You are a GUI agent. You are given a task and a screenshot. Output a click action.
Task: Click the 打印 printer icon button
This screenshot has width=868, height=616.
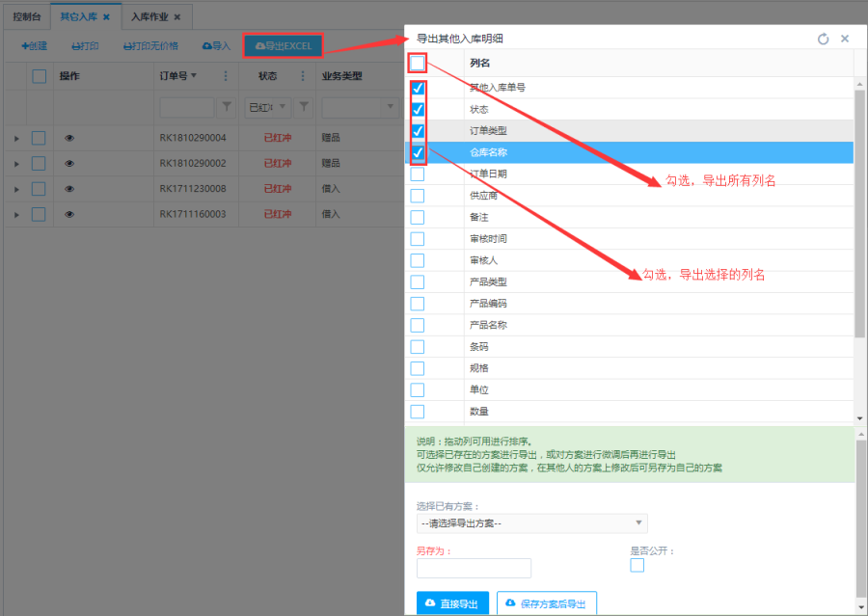(x=85, y=45)
